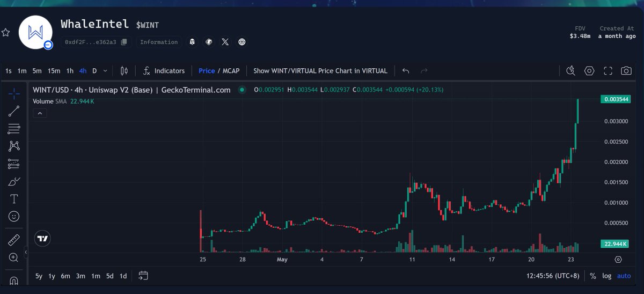This screenshot has height=294, width=644.
Task: Set the range to 5y
Action: (39, 276)
